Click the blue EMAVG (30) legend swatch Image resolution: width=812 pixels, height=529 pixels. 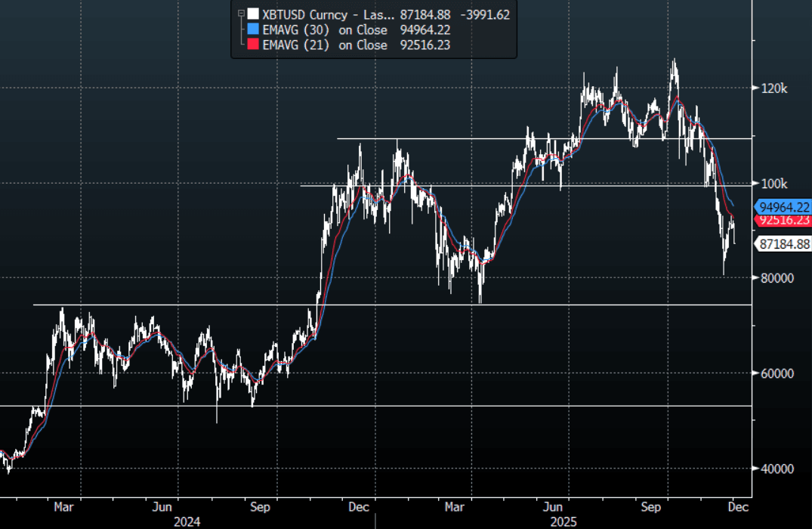click(x=253, y=29)
